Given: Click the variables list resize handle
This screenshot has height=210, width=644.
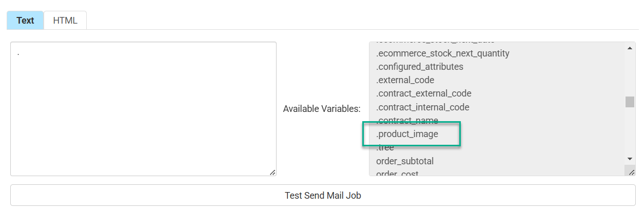Looking at the screenshot, I should (630, 172).
